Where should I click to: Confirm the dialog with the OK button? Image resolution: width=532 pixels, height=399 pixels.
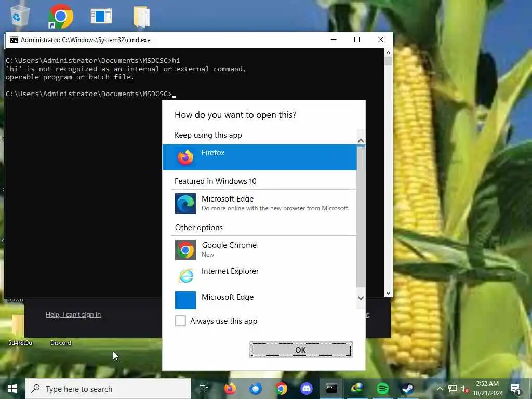pos(301,350)
